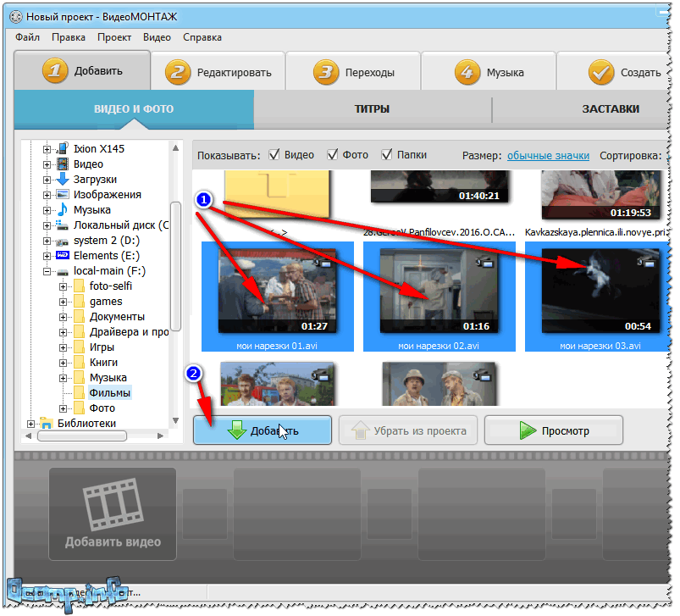
Task: Expand the Библиотеки node
Action: coord(30,424)
